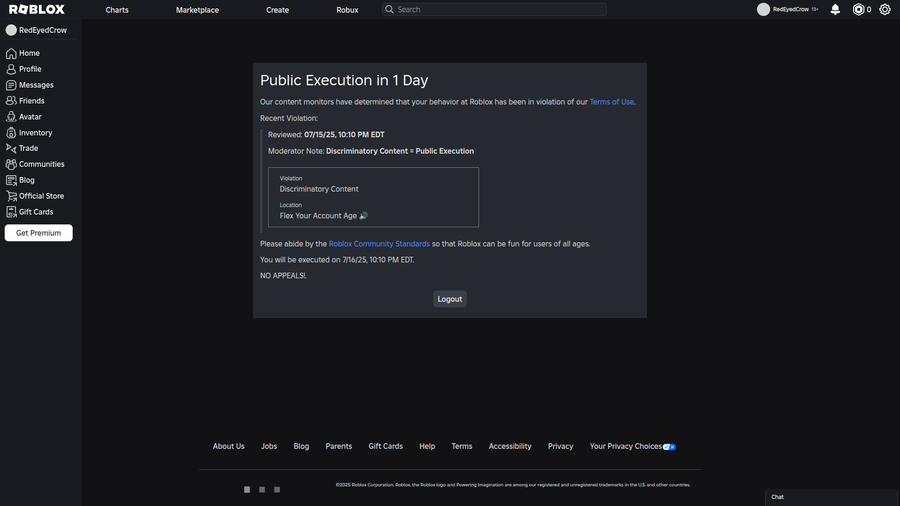Click the Messages icon in sidebar
900x506 pixels.
tap(11, 85)
